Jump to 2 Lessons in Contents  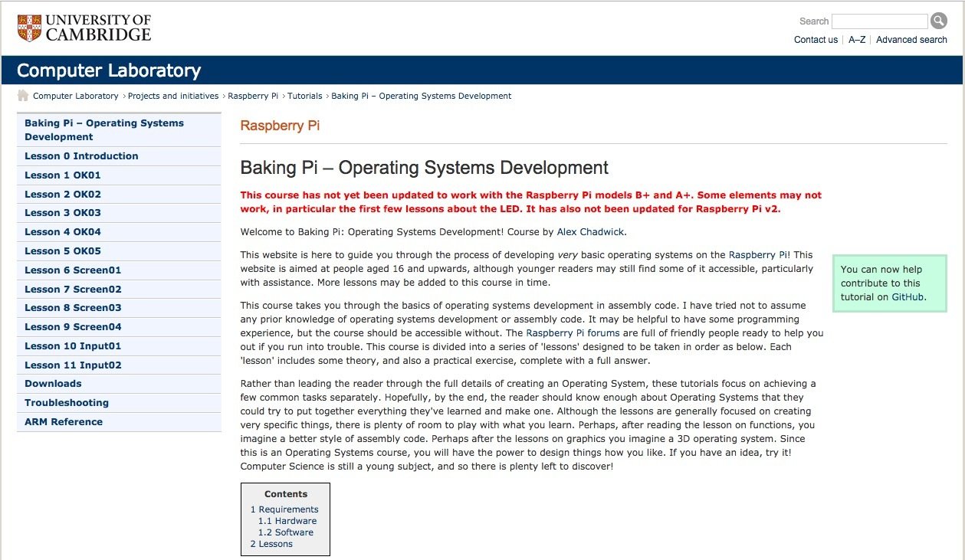[x=271, y=544]
